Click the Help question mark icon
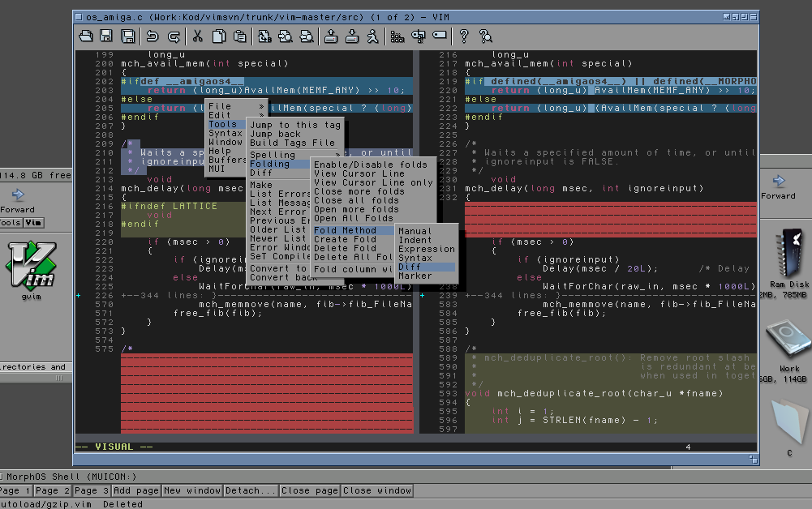Viewport: 812px width, 509px height. [464, 36]
